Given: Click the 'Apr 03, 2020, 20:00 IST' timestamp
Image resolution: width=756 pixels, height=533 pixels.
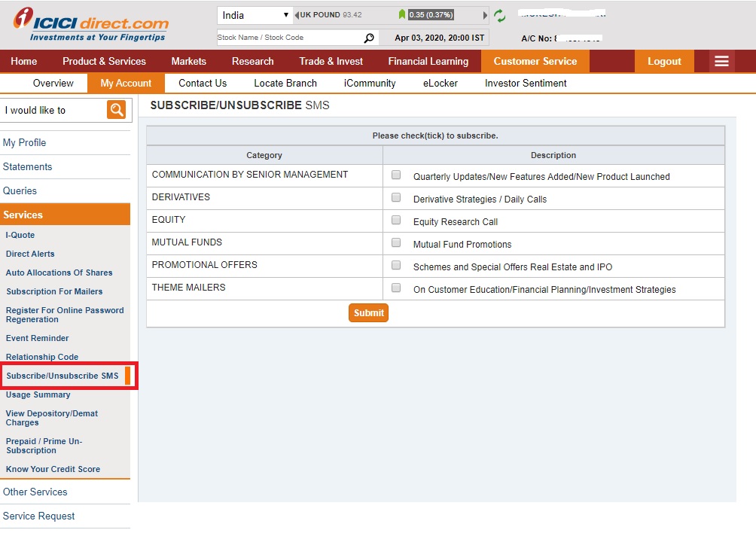Looking at the screenshot, I should pyautogui.click(x=439, y=38).
